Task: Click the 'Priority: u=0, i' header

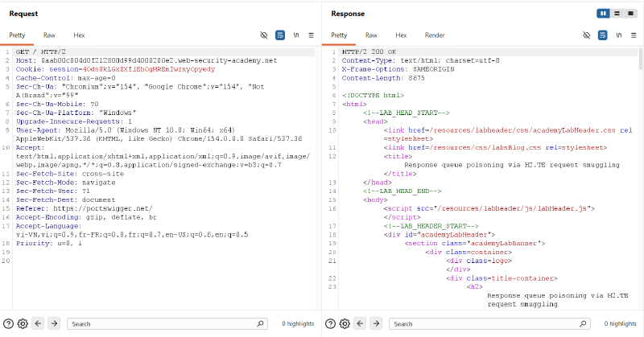Action: (49, 244)
